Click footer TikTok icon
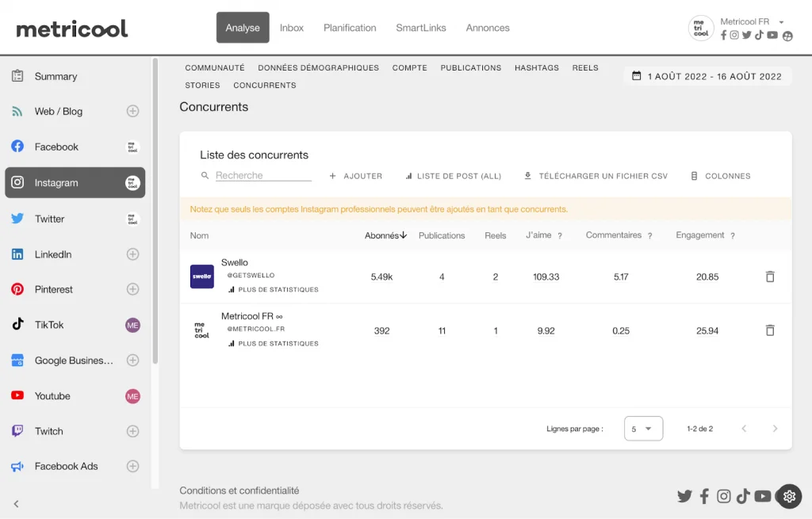812x519 pixels. point(743,496)
